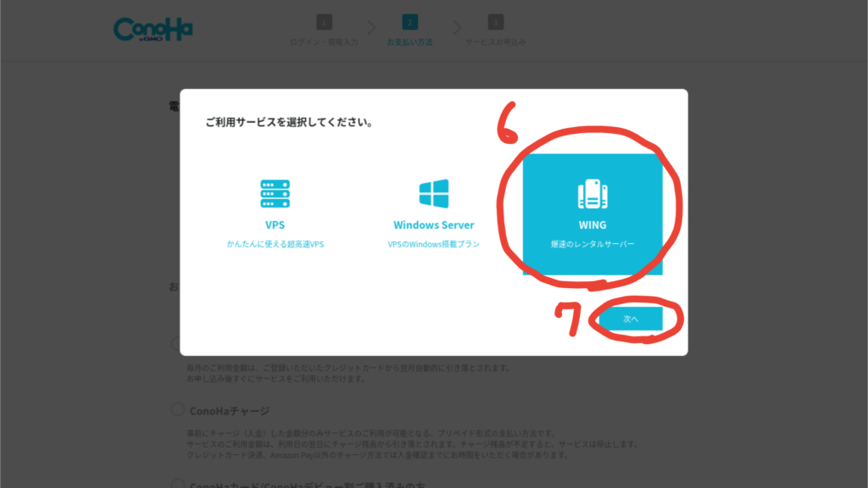Click 'かんたんに使える超高速VPS' description
The image size is (868, 488).
[x=275, y=244]
